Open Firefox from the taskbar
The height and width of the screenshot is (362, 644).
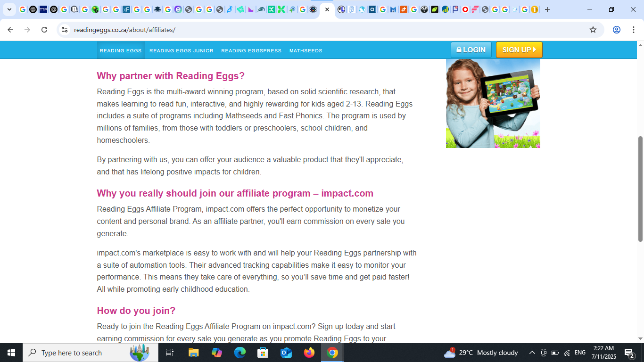click(309, 353)
